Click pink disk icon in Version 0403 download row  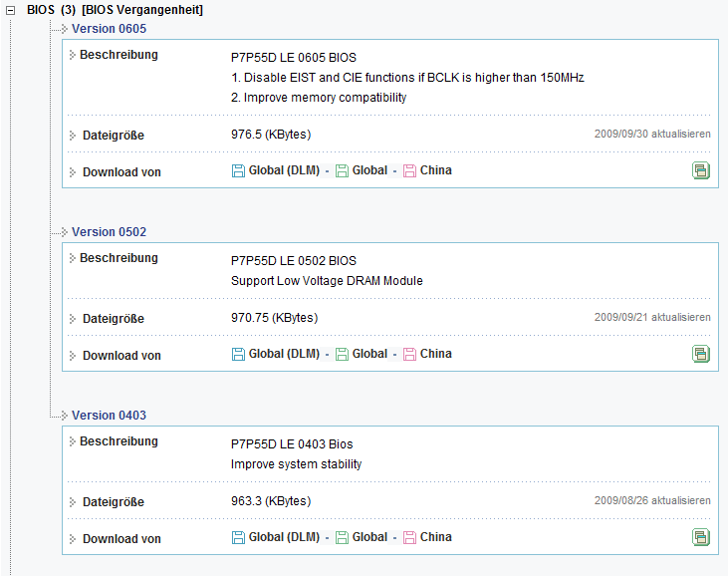(x=409, y=537)
